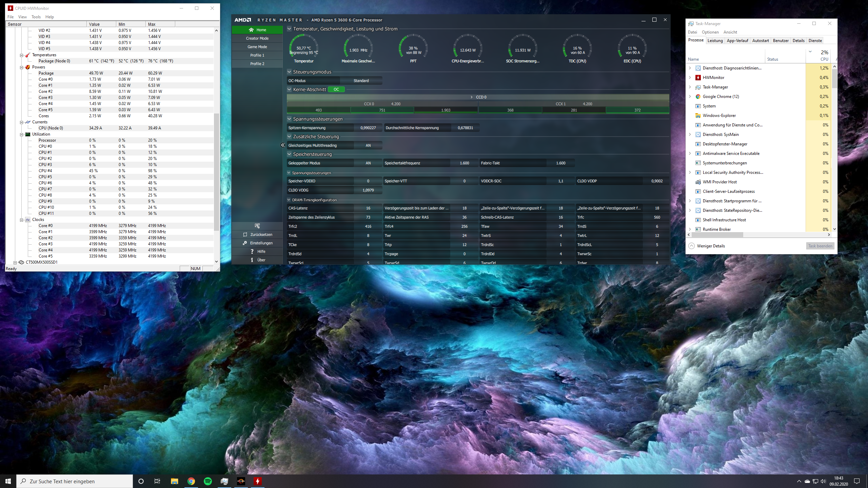Click the Zurücksetzen reset icon

click(245, 235)
